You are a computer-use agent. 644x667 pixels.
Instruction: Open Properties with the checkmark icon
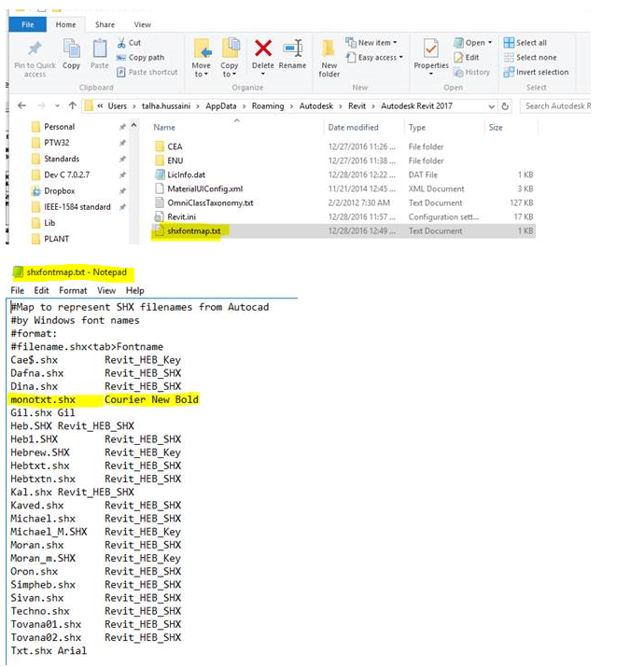[x=430, y=48]
